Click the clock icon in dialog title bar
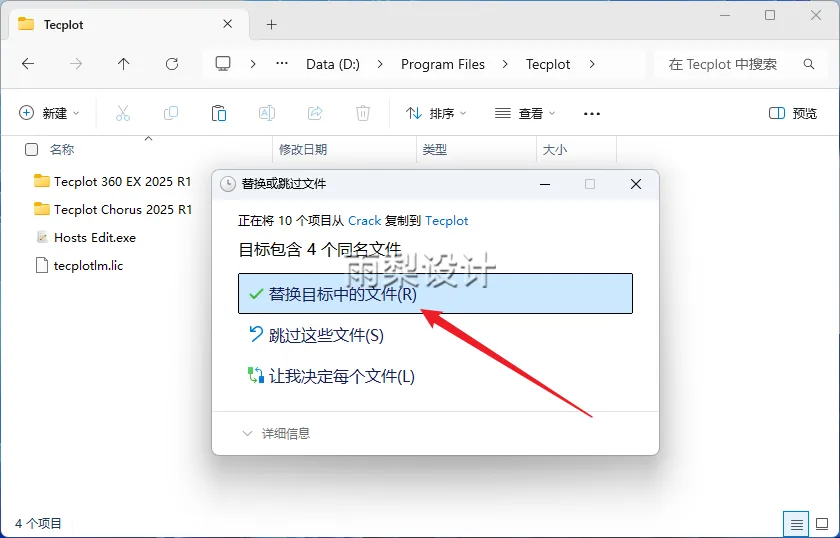 point(228,184)
